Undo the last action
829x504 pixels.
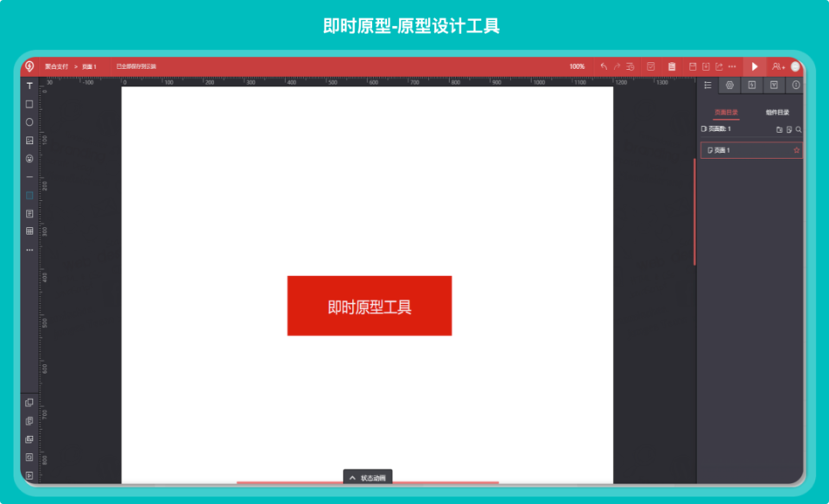(604, 66)
